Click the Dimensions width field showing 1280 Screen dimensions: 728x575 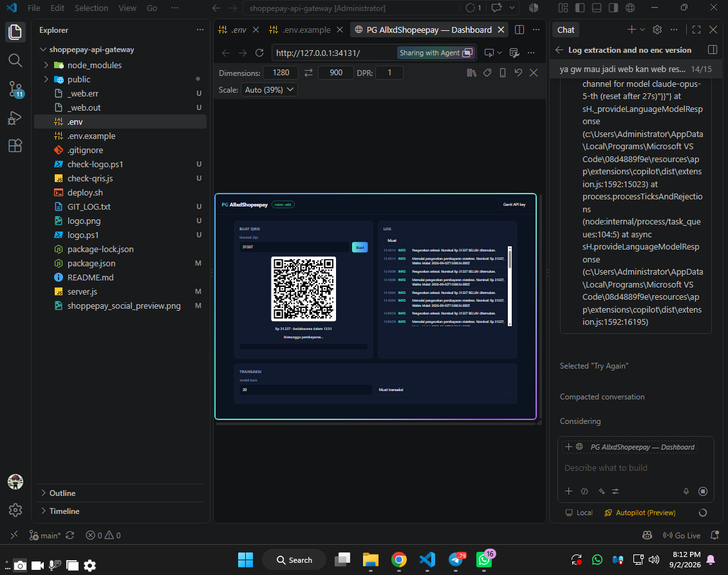(x=281, y=73)
